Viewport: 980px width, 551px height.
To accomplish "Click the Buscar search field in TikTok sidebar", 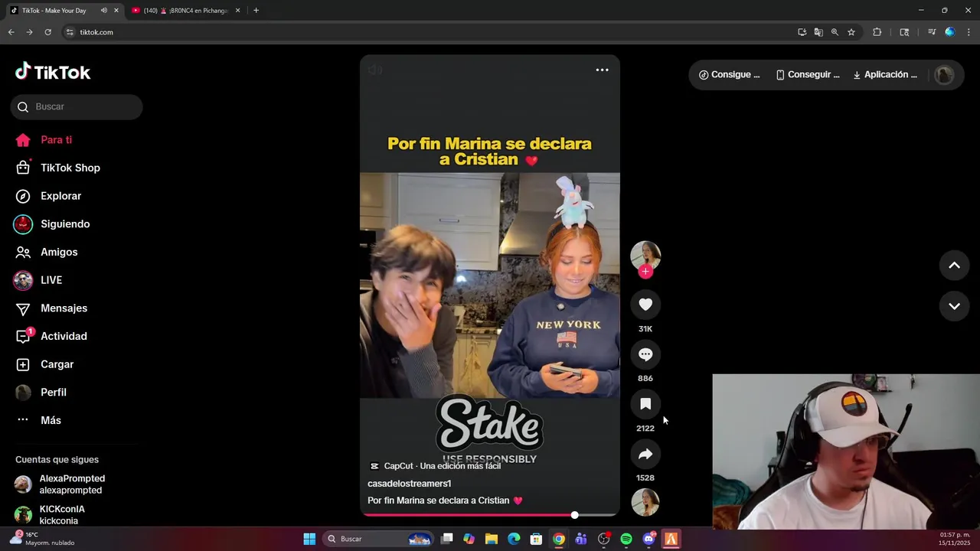I will (x=77, y=106).
